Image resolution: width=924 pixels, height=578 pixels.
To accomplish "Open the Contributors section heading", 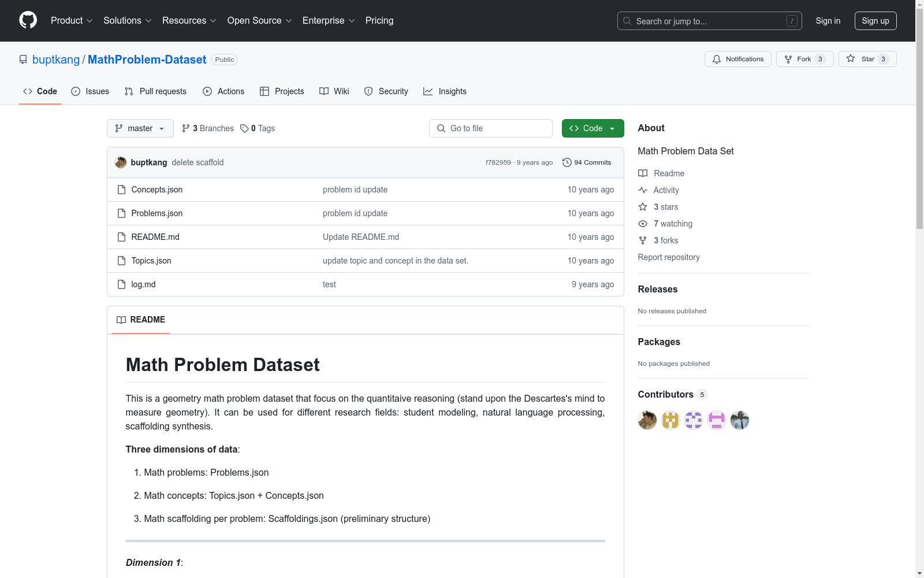I will coord(672,394).
